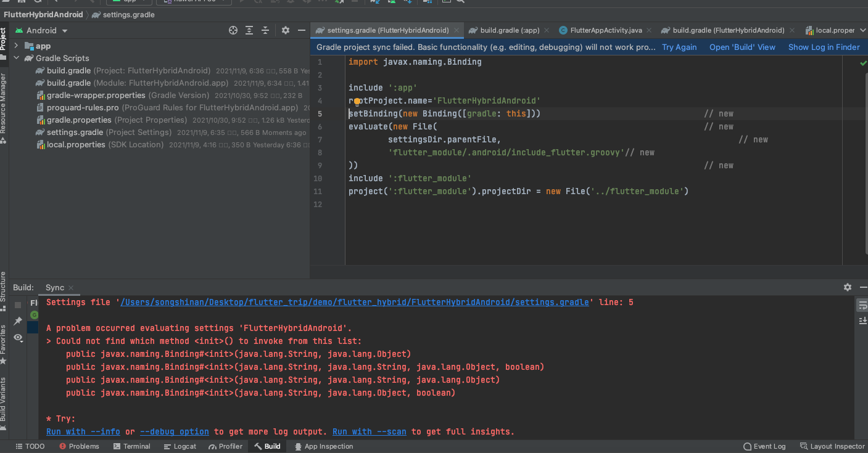Click Run with --info link
The width and height of the screenshot is (868, 453).
(83, 432)
